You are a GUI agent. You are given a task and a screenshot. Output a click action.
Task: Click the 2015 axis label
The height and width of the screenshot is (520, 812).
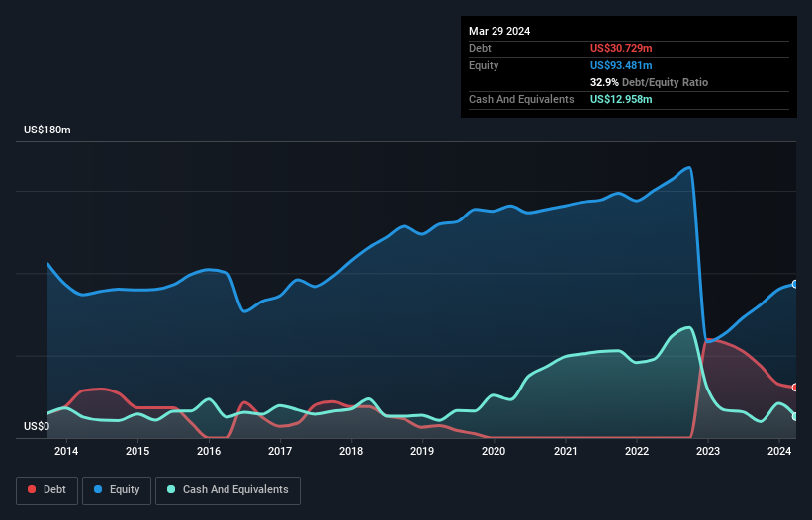(137, 451)
